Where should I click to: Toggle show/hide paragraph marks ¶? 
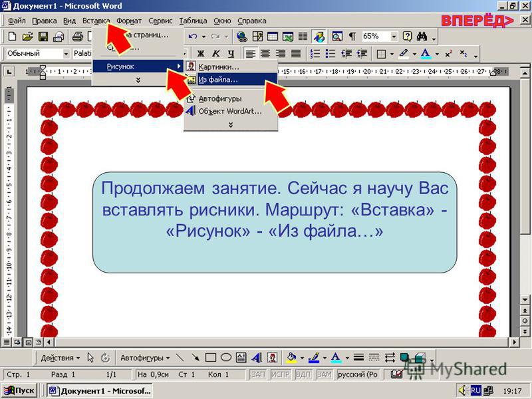352,37
